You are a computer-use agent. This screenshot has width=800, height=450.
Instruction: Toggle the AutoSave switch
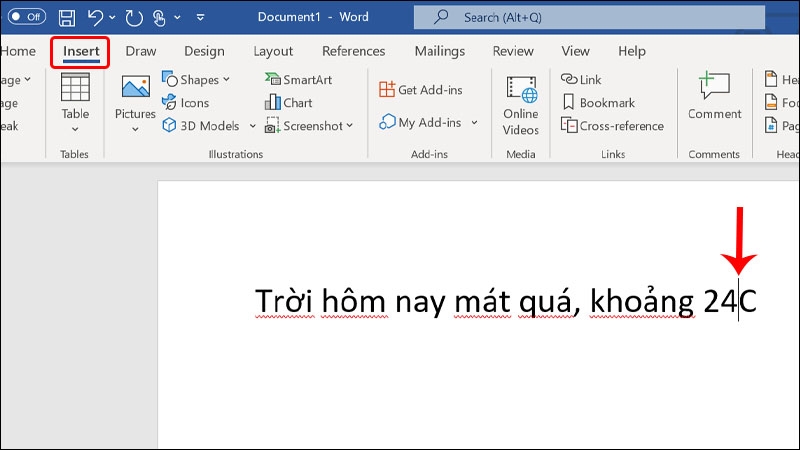coord(27,17)
